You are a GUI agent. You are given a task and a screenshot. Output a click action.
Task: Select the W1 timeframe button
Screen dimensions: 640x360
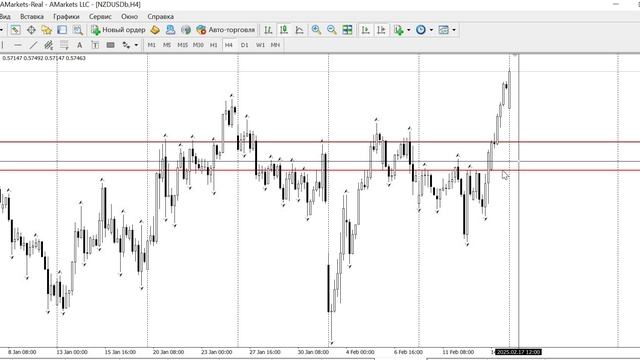(x=260, y=45)
